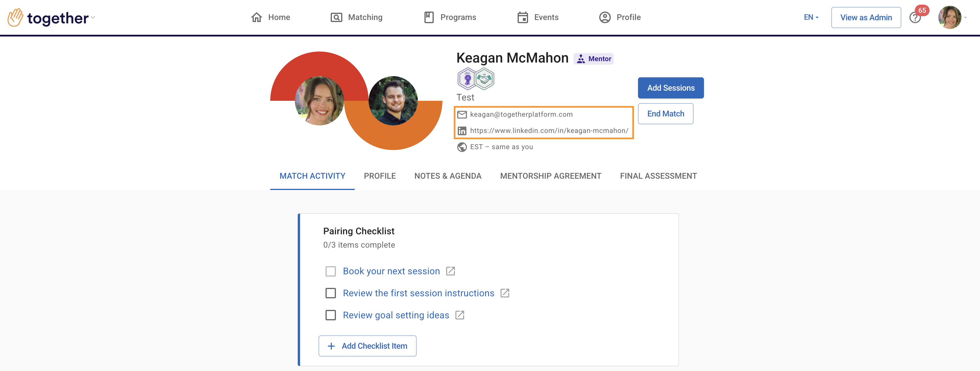Screen dimensions: 980x371
Task: Click the End Match button
Action: click(665, 114)
